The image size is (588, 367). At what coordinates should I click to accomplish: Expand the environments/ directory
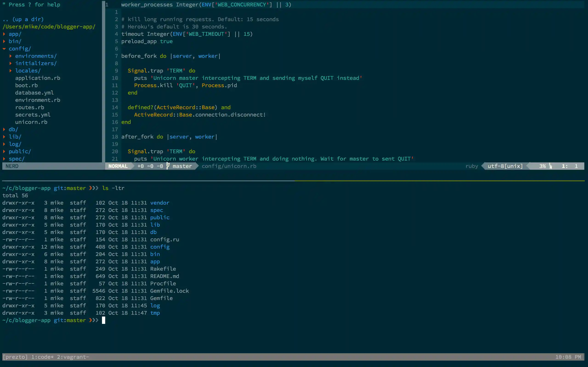point(36,56)
